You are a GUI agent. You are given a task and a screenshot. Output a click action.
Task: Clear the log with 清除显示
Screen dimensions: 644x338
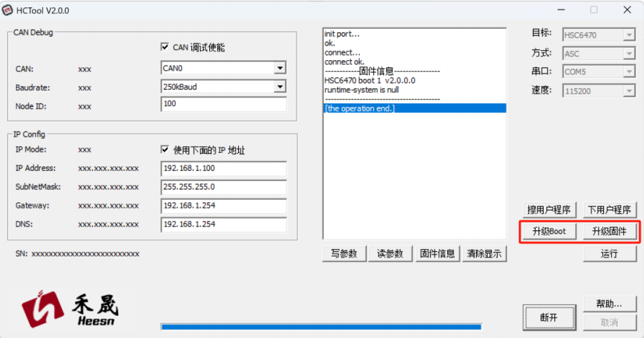coord(486,254)
